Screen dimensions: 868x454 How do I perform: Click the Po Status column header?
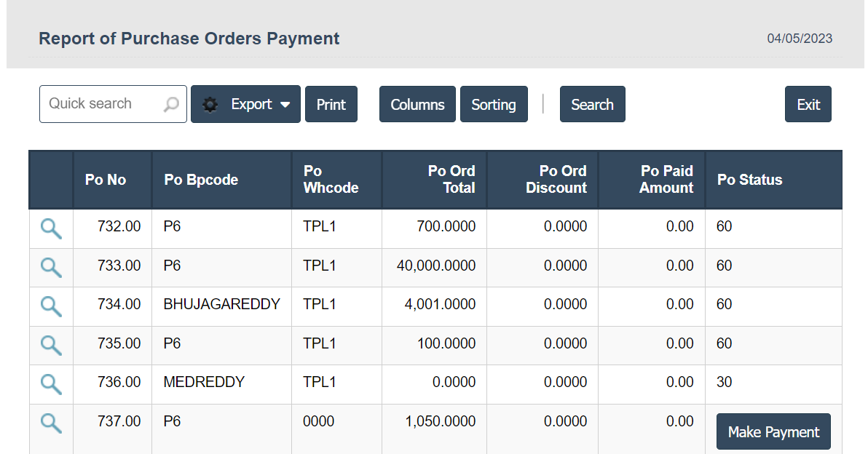click(749, 180)
